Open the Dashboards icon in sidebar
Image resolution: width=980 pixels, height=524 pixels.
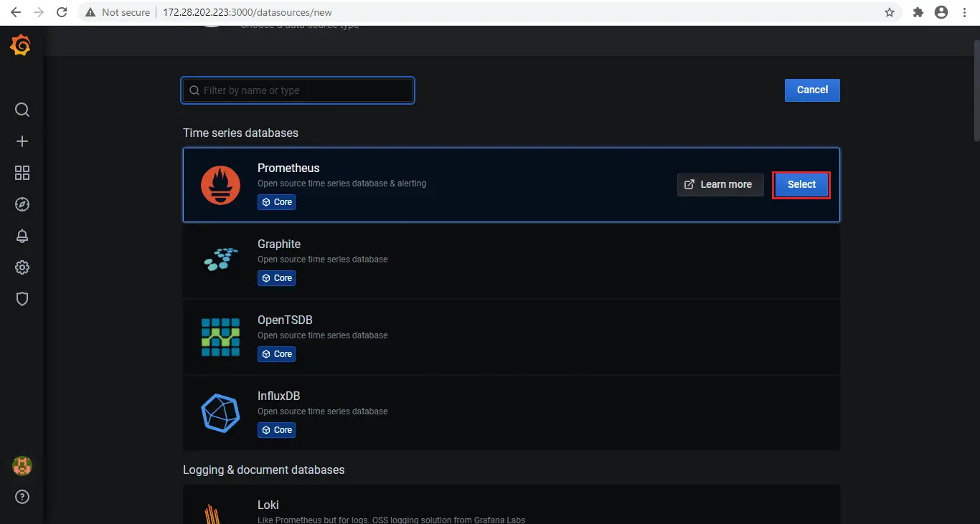[x=22, y=172]
